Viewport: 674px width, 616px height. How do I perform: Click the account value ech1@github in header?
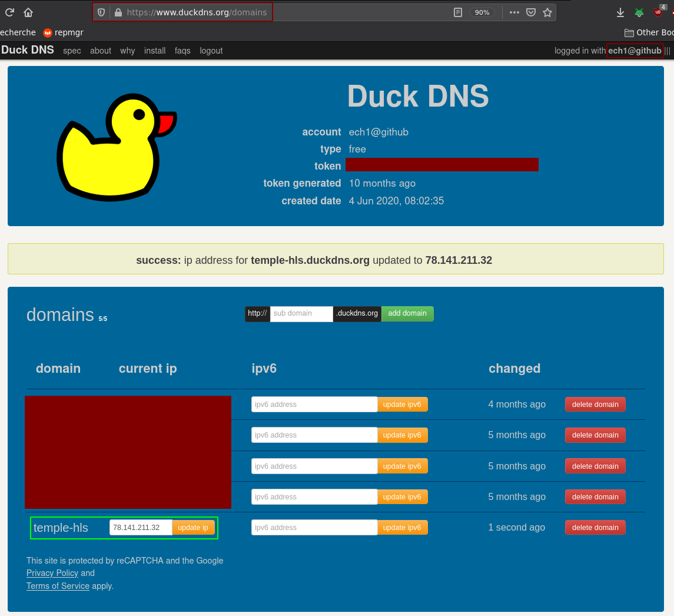point(378,132)
